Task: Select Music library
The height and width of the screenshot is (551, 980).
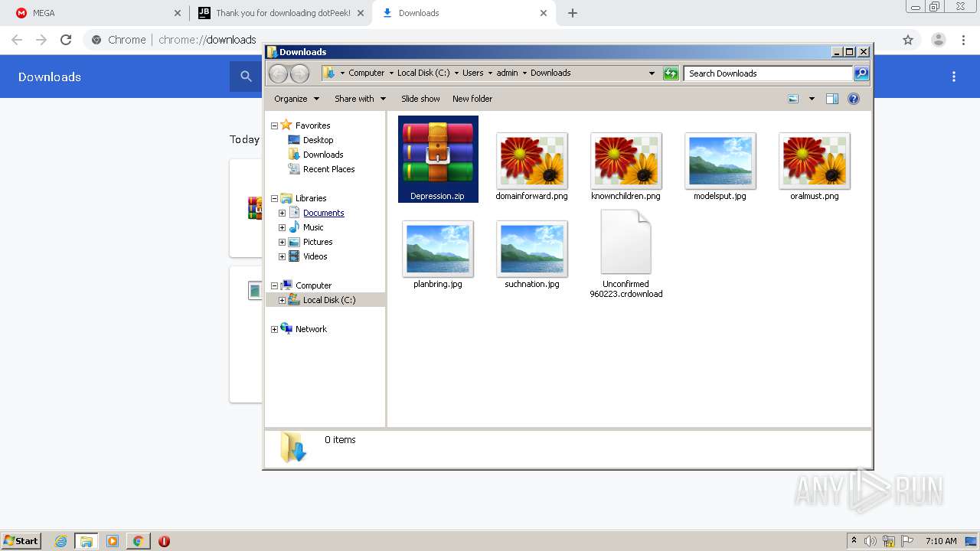Action: click(x=313, y=227)
